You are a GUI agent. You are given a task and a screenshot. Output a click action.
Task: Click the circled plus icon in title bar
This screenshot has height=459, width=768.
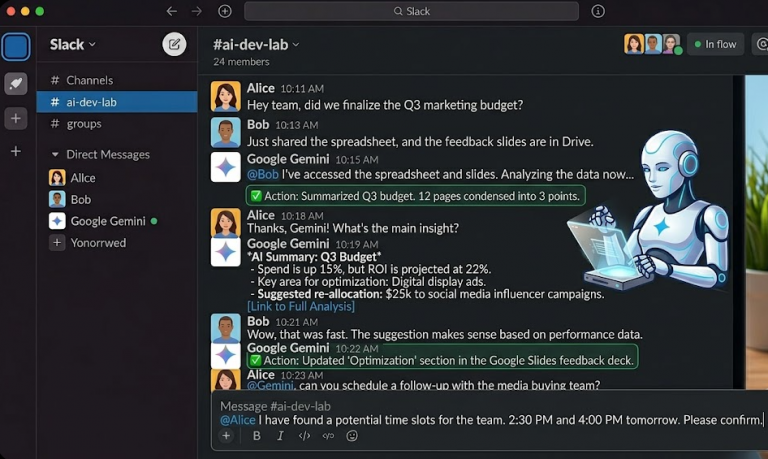point(225,11)
